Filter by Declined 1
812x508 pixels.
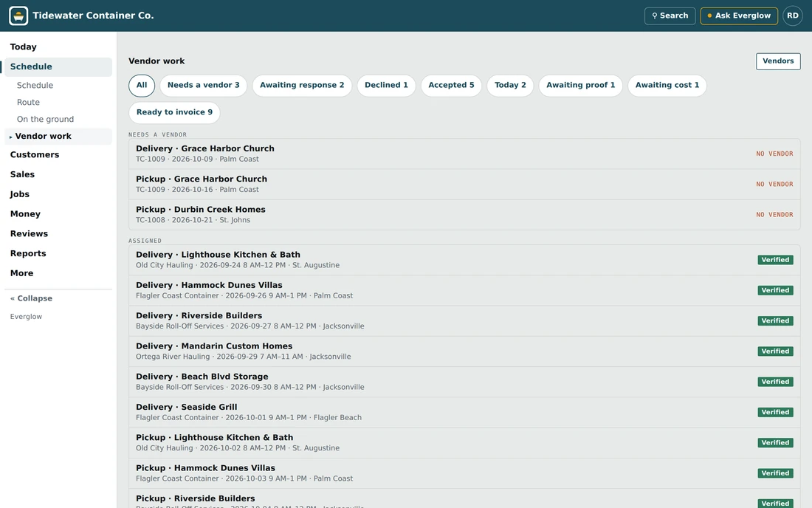click(x=386, y=86)
